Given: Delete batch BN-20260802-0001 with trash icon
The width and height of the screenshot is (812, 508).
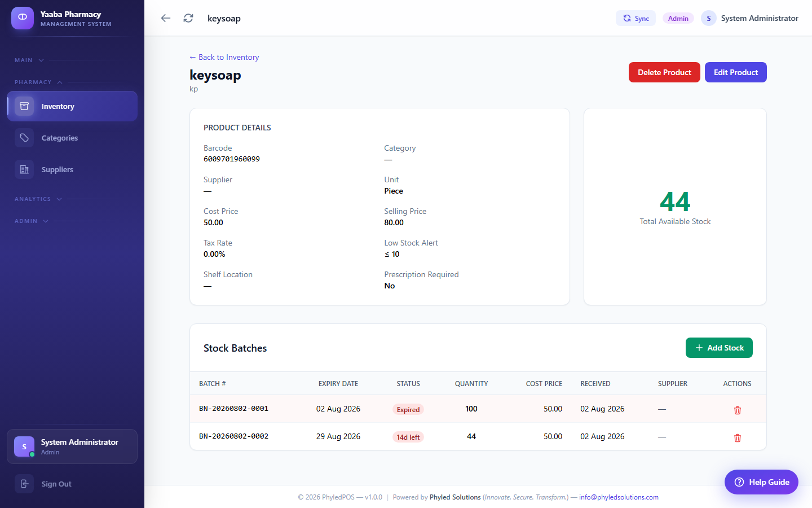Looking at the screenshot, I should click(x=738, y=410).
